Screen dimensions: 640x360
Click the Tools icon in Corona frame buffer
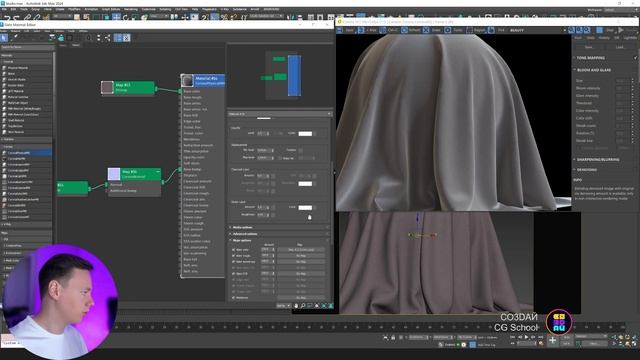point(448,30)
